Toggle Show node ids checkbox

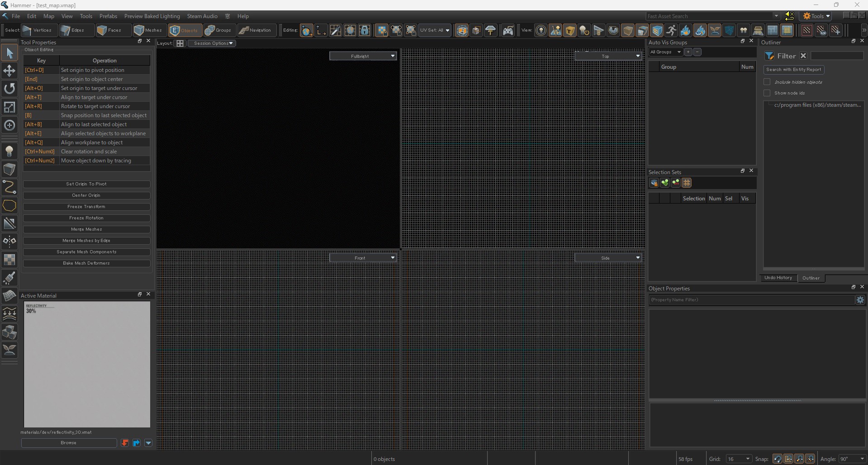click(x=767, y=93)
